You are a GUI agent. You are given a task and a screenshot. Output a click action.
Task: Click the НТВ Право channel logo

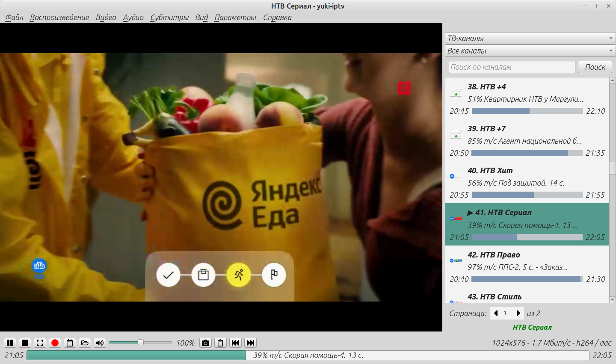(456, 260)
